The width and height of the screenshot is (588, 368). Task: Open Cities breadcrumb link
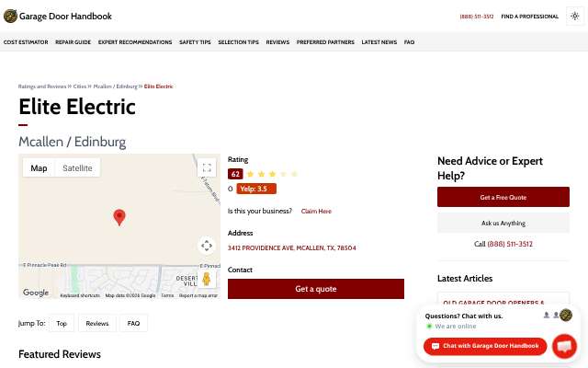tap(80, 86)
